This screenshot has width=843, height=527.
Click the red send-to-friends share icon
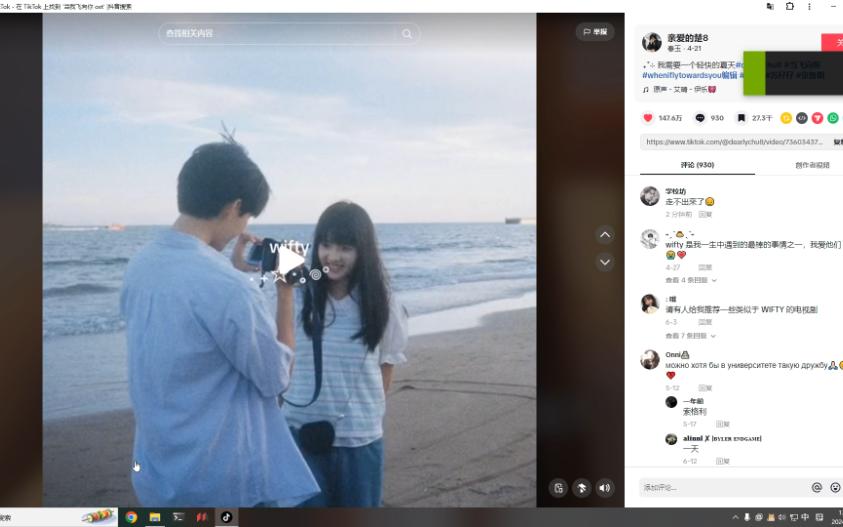[817, 118]
